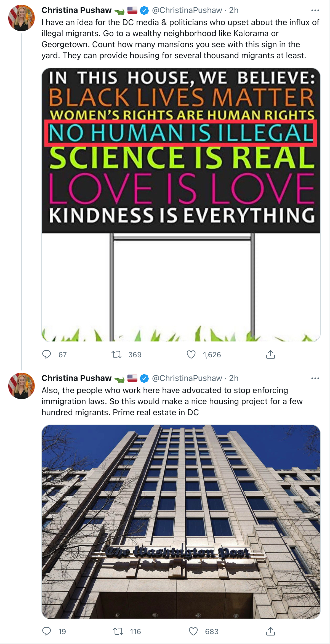330x644 pixels.
Task: Click verified badge on first tweet
Action: (144, 10)
